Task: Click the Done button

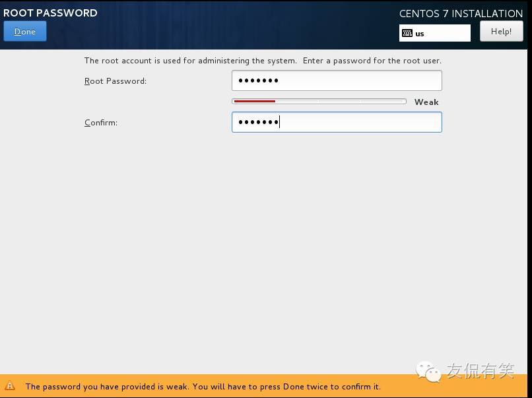Action: [25, 32]
